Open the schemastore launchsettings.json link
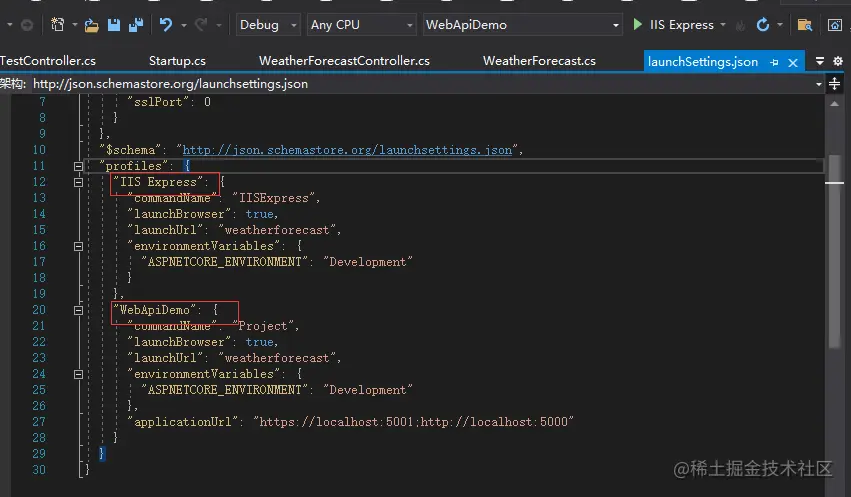The width and height of the screenshot is (851, 497). pos(347,150)
